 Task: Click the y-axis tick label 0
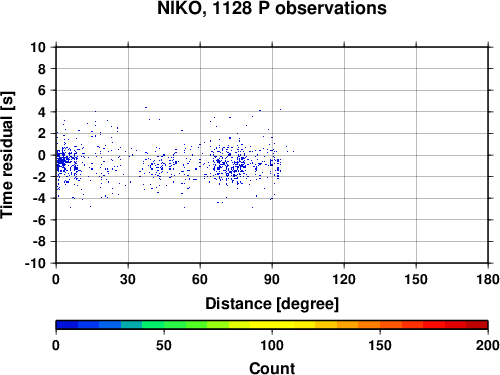click(42, 155)
